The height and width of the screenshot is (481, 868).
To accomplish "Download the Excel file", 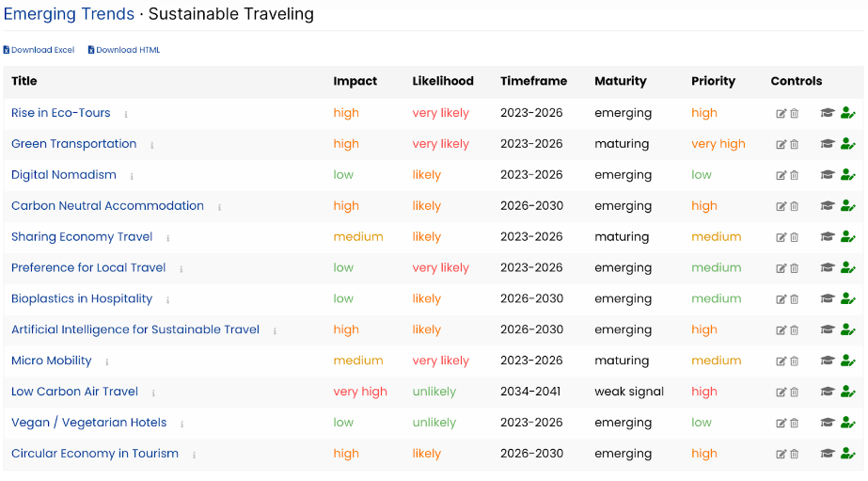I will (39, 50).
